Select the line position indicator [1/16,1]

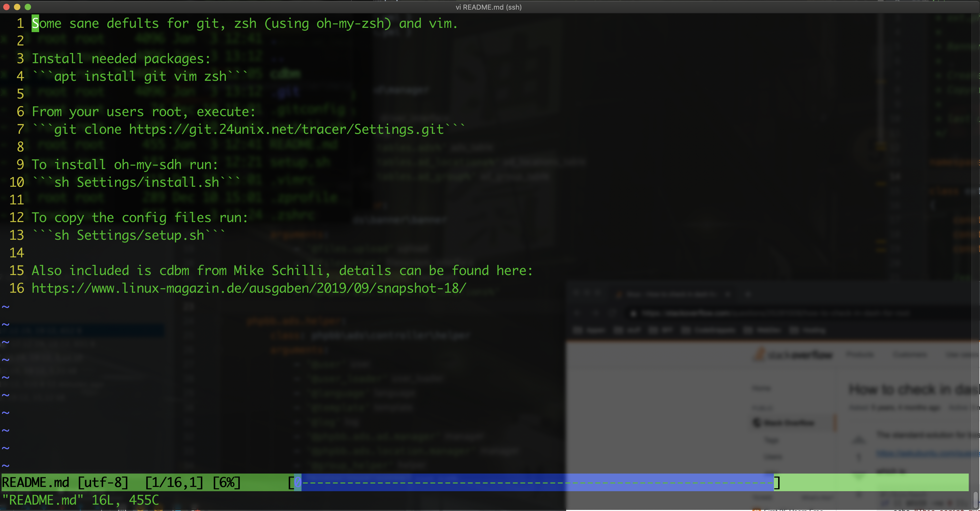pyautogui.click(x=171, y=482)
